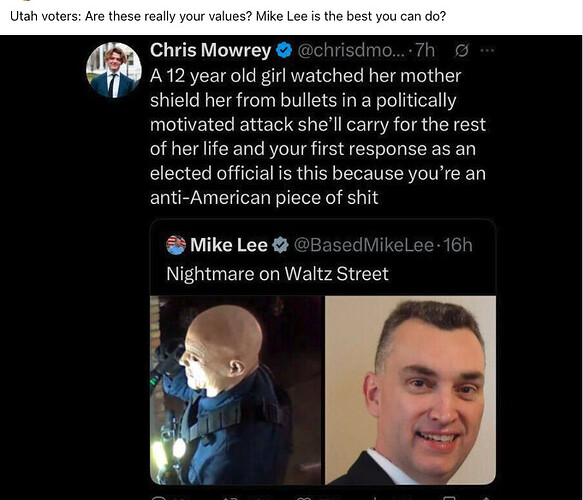Click the verified badge next to Mike Lee
The height and width of the screenshot is (500, 583).
coord(280,245)
